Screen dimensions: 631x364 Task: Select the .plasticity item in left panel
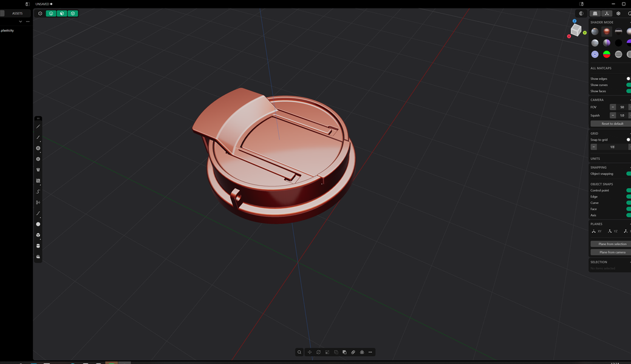pos(8,30)
